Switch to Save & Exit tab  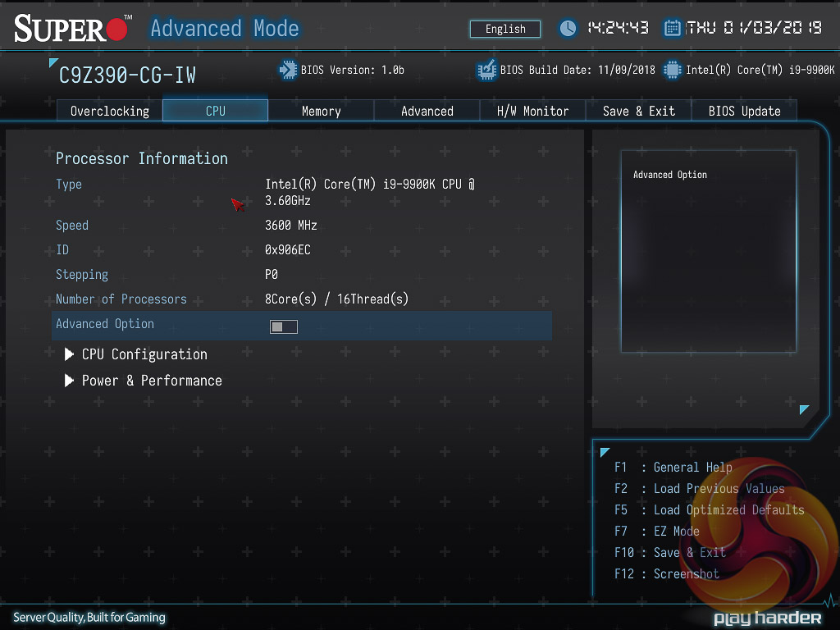(x=638, y=111)
